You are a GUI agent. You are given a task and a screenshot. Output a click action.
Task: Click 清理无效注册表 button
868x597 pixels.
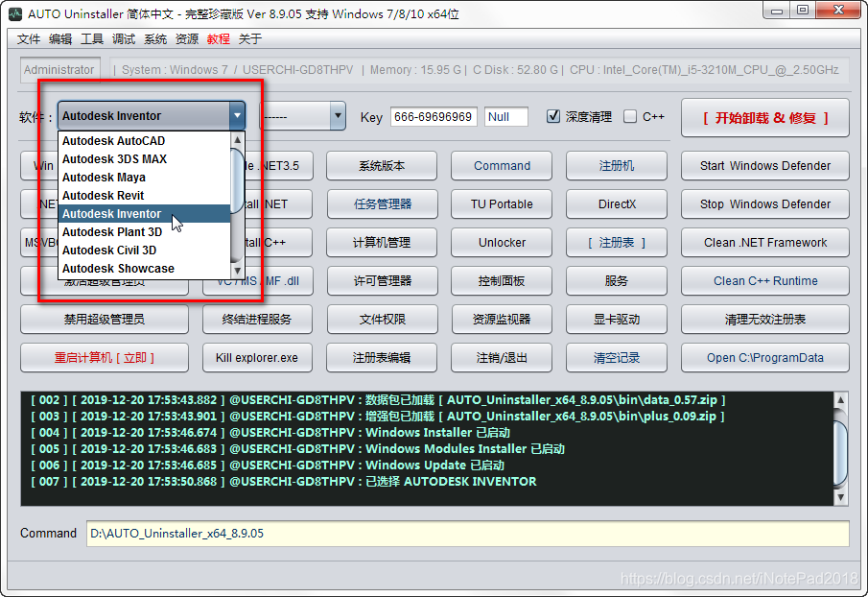tap(765, 319)
